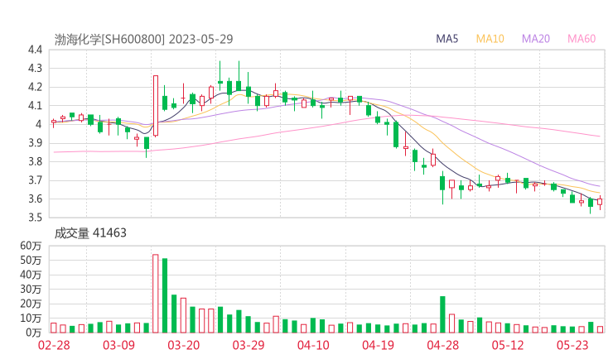Click the last red candlestick at the chart's right edge
Image resolution: width=613 pixels, height=364 pixels.
point(600,202)
